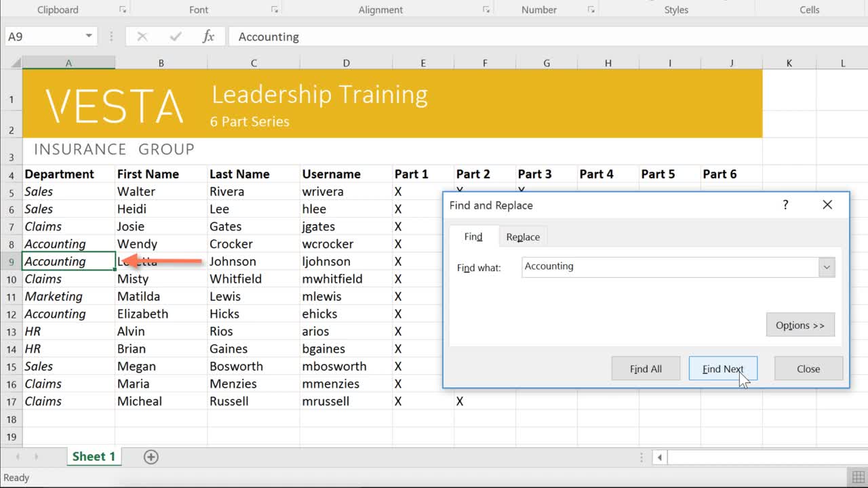This screenshot has width=868, height=488.
Task: Click the Cancel entry X icon in formula bar
Action: pyautogui.click(x=142, y=37)
